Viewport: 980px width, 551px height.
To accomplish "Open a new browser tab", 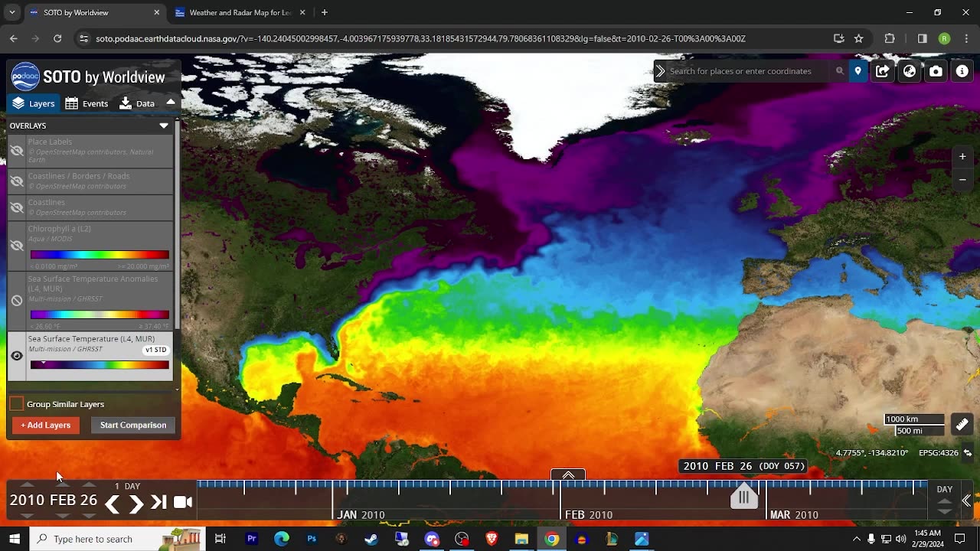I will tap(325, 12).
